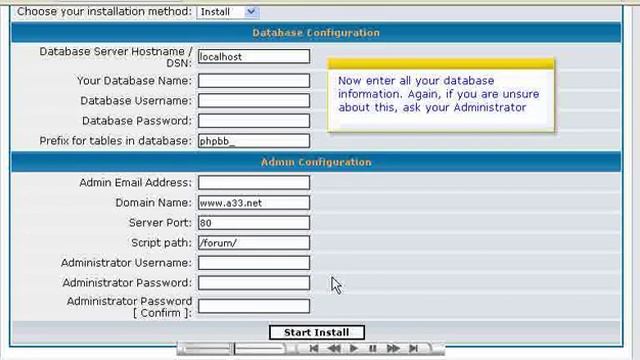Click the Admin Configuration heading

tap(316, 162)
